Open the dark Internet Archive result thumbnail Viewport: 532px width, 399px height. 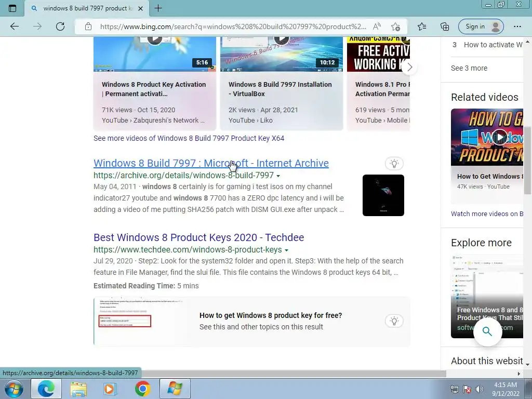383,195
